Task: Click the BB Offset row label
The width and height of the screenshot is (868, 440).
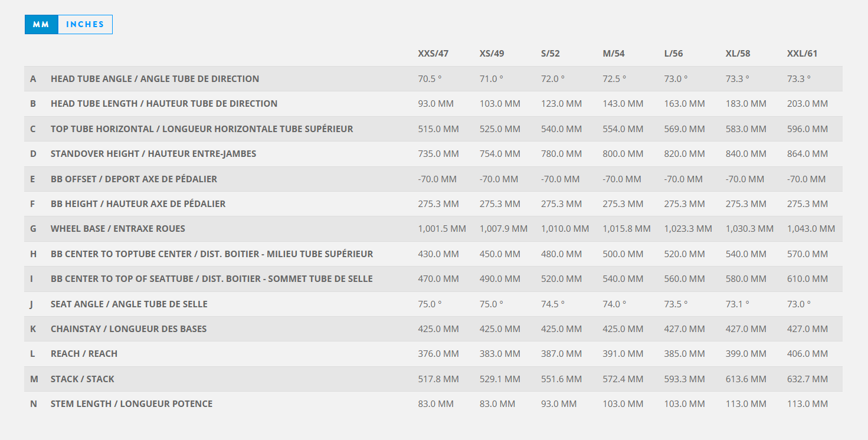Action: click(133, 179)
